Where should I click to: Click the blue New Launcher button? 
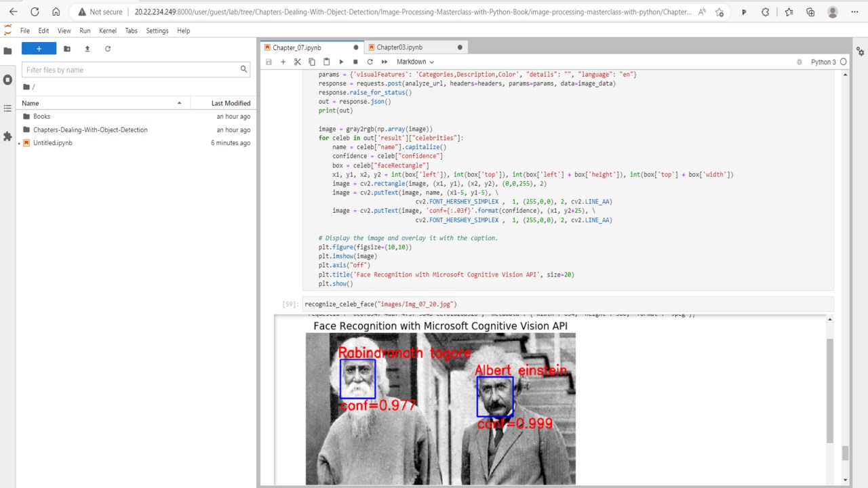point(39,49)
